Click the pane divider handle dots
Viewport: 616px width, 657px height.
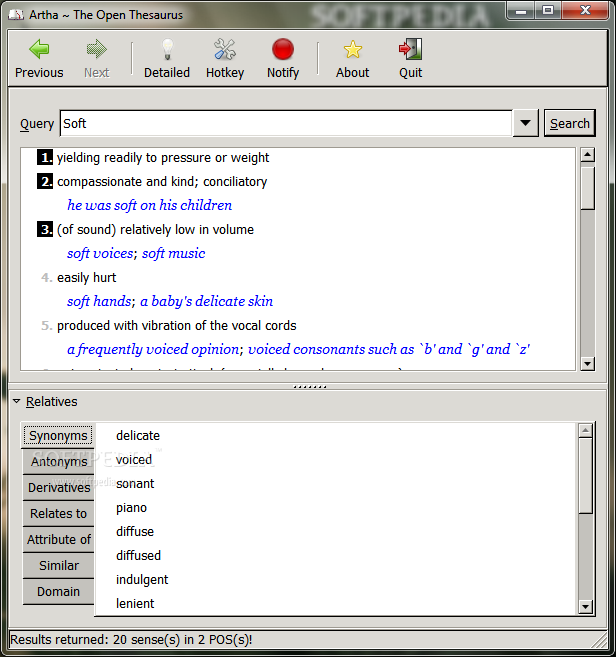click(x=309, y=386)
